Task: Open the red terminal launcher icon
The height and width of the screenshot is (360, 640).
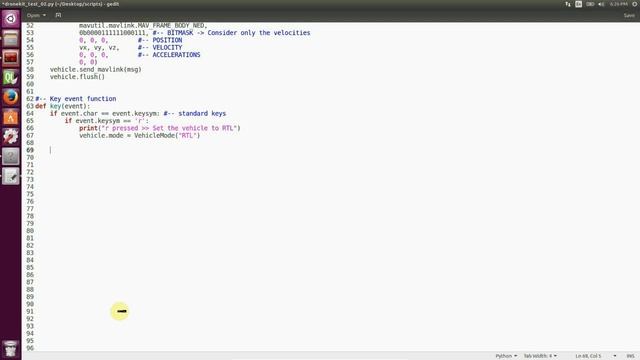Action: (11, 58)
